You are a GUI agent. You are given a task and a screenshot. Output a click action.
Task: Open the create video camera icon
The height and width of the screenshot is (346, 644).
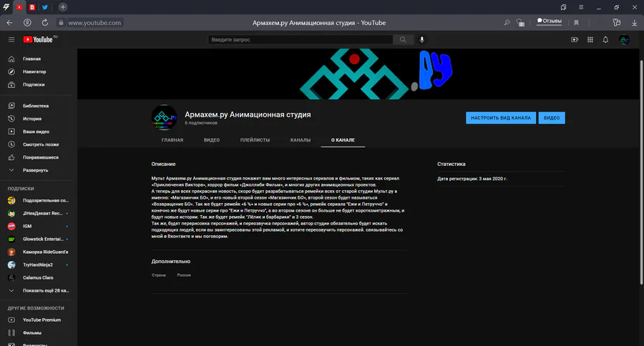click(x=575, y=39)
